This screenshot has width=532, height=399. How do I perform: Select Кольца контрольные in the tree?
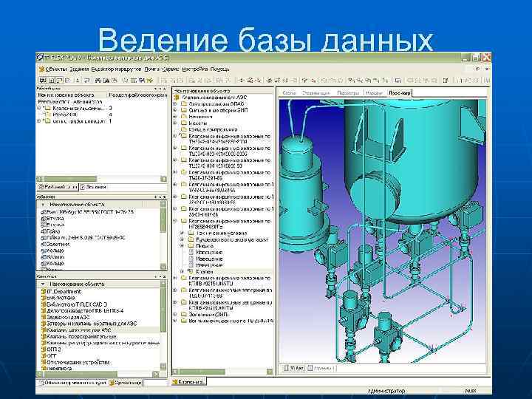pyautogui.click(x=213, y=129)
